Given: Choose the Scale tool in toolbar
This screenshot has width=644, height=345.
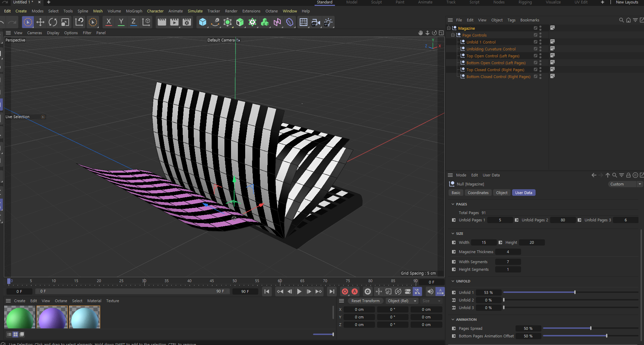Looking at the screenshot, I should (x=65, y=22).
